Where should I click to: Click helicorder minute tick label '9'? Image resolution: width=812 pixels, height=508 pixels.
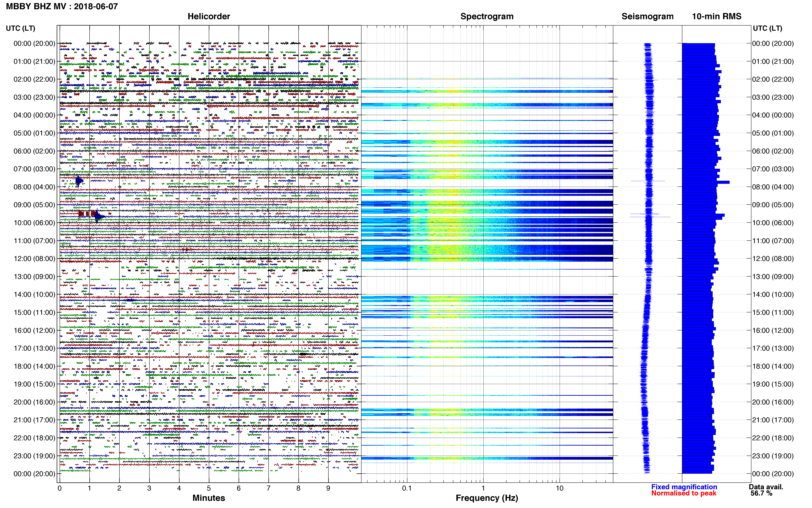pos(328,488)
